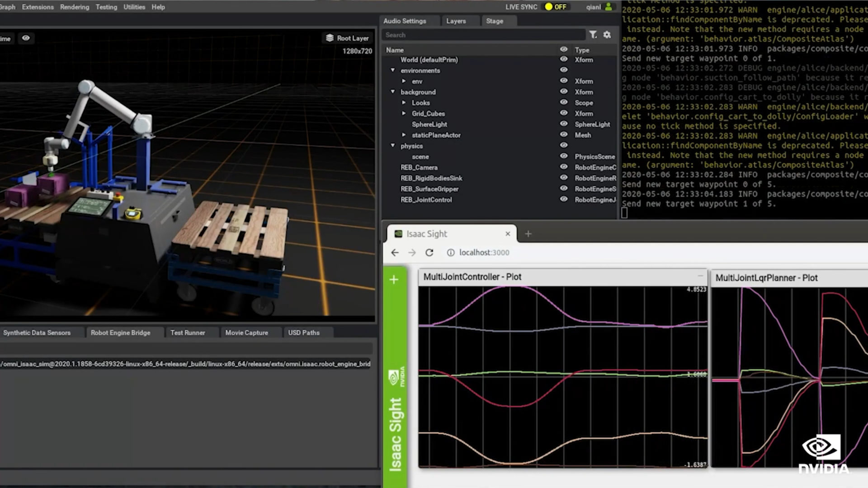This screenshot has width=868, height=488.
Task: Collapse the environments tree item
Action: (392, 71)
